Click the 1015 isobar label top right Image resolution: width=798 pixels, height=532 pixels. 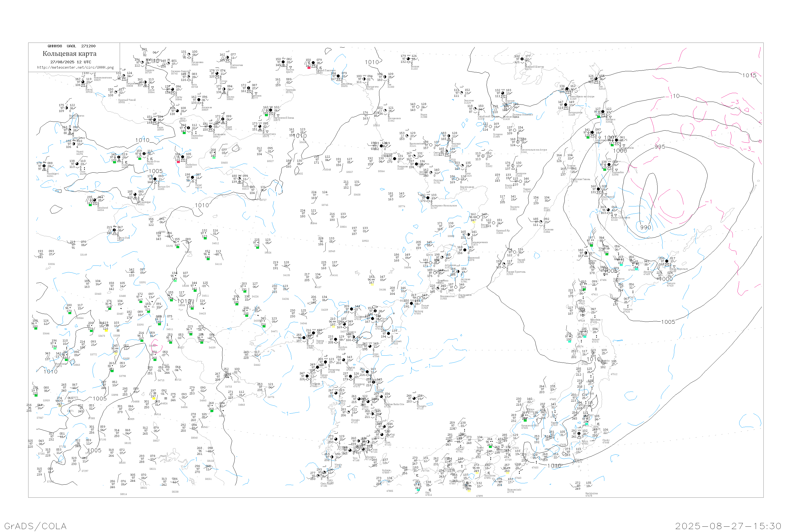tap(749, 75)
